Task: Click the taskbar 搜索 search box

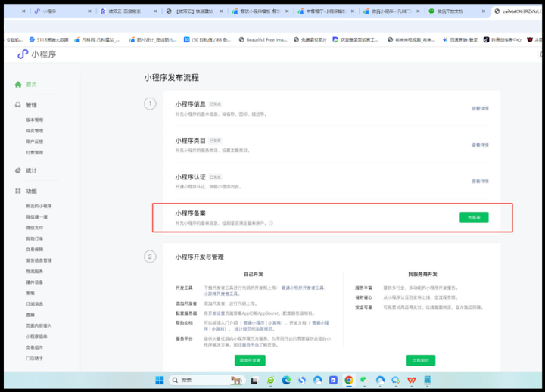Action: tap(198, 380)
